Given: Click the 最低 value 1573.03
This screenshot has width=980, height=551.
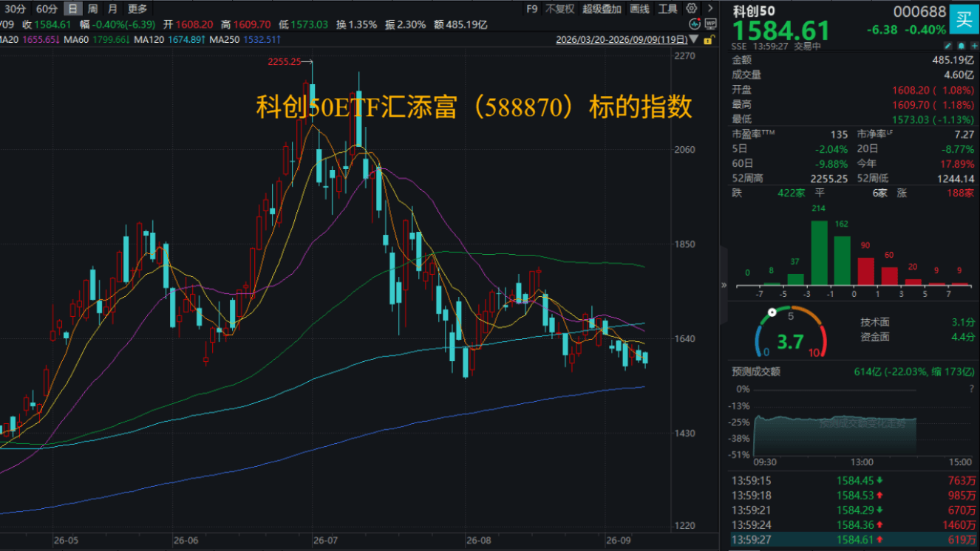Looking at the screenshot, I should tap(909, 119).
